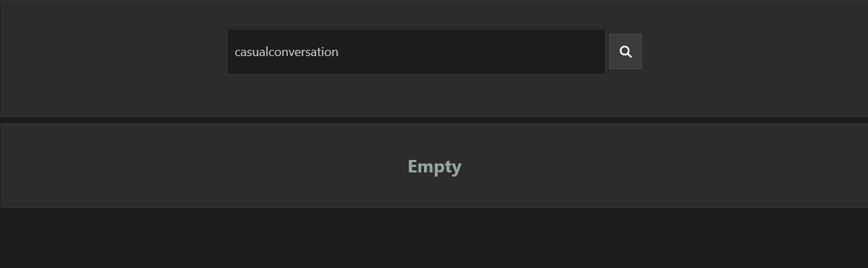
Task: Set caret at end of "casualconversation" text
Action: [x=340, y=52]
